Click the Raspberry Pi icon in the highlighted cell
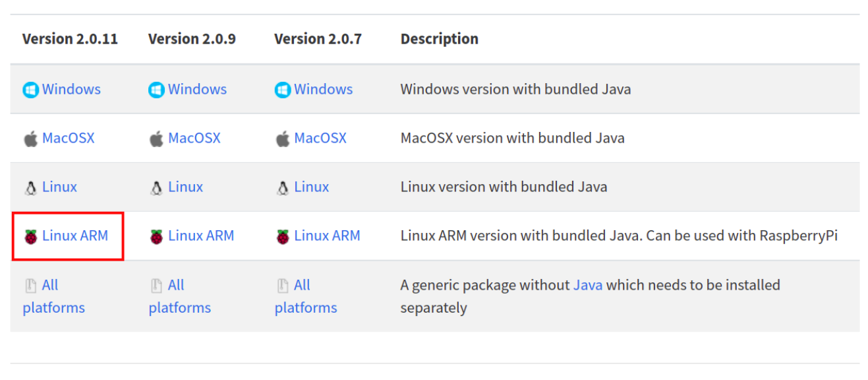868x380 pixels. [30, 236]
